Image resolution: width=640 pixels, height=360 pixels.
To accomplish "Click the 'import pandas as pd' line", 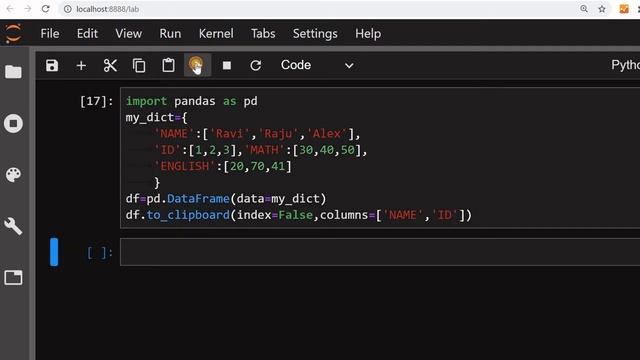I will pos(191,101).
